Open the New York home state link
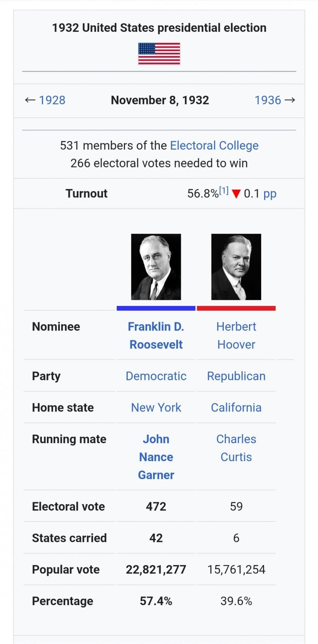Image resolution: width=318 pixels, height=644 pixels. pyautogui.click(x=156, y=407)
